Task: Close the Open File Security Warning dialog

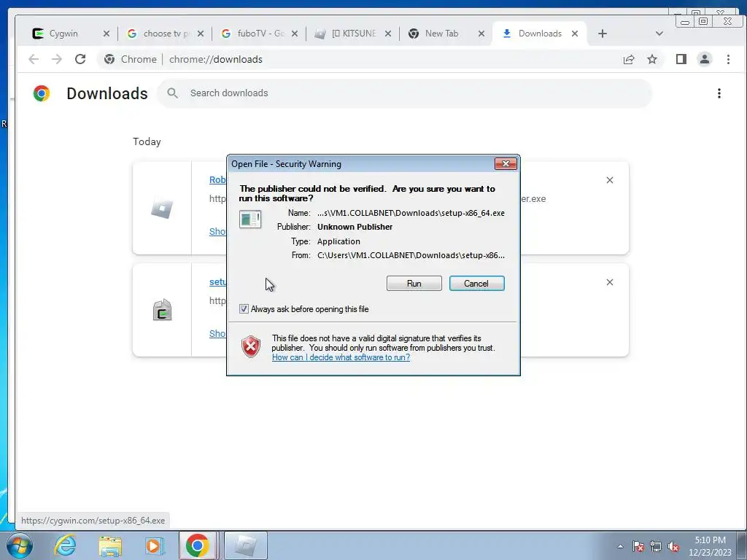Action: pyautogui.click(x=506, y=164)
